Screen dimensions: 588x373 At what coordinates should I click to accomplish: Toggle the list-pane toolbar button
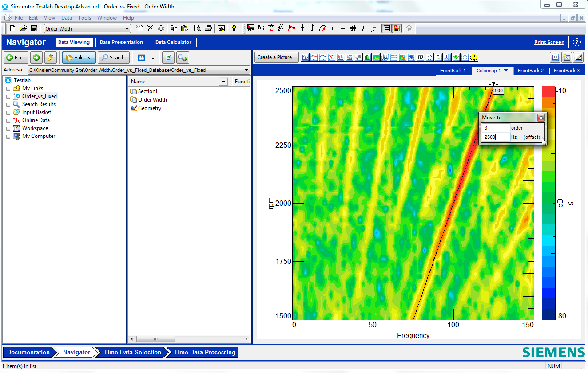[387, 28]
